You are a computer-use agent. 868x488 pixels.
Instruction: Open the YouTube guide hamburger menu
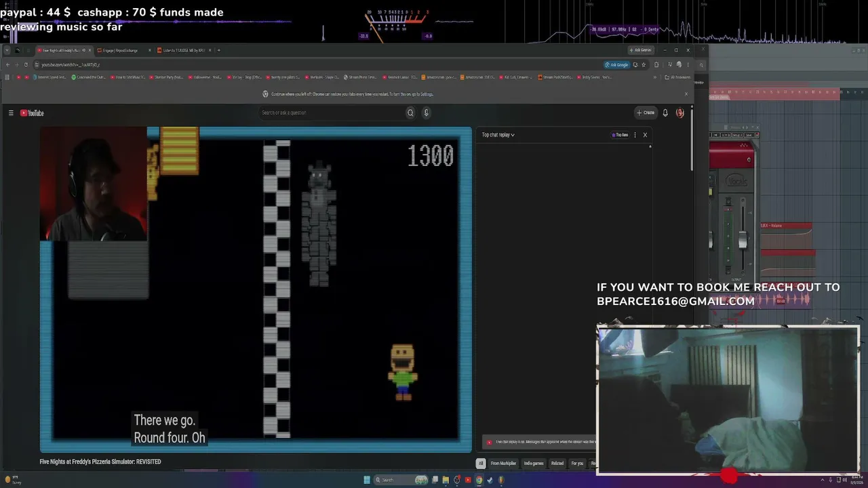point(11,113)
